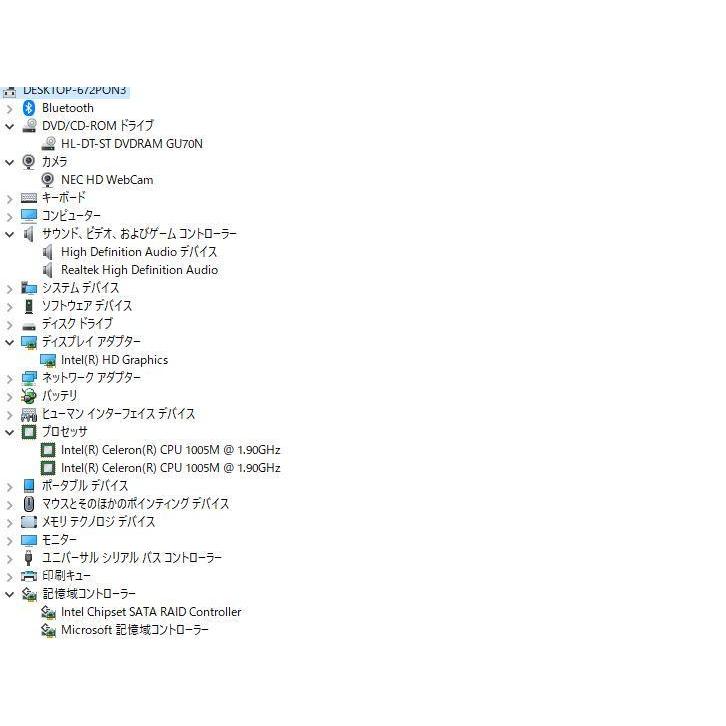The height and width of the screenshot is (726, 726).
Task: Expand the Bluetooth node
Action: 9,109
